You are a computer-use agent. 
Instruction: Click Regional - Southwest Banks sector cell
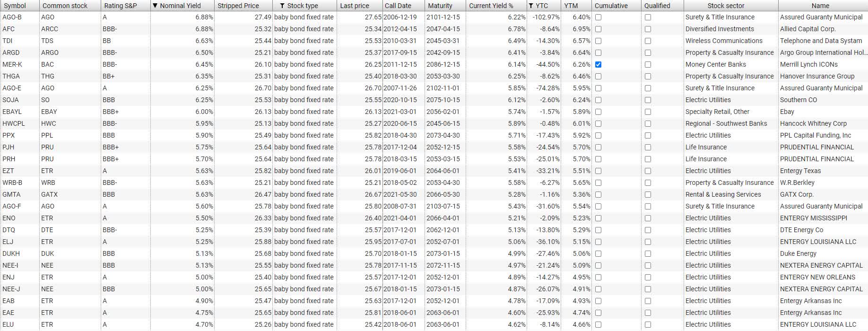731,123
